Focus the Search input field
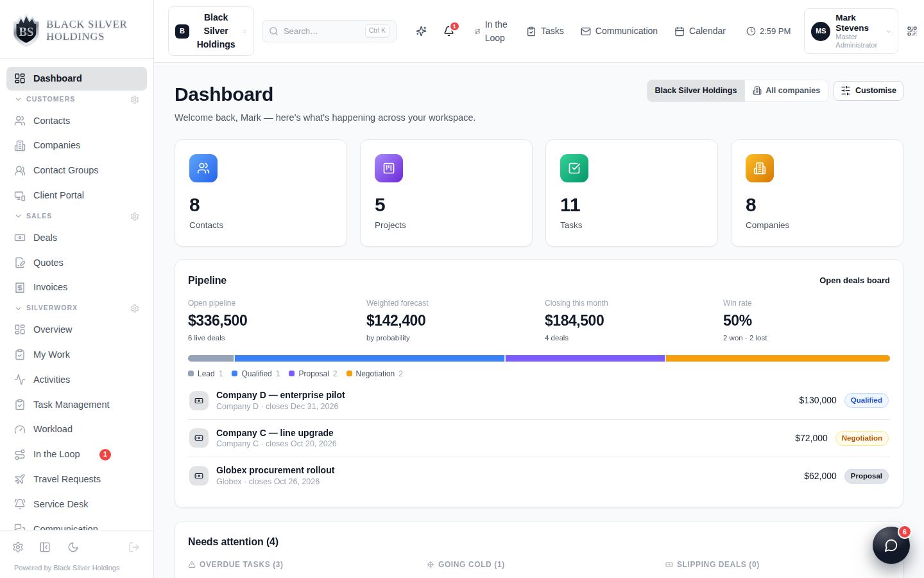This screenshot has width=924, height=578. pyautogui.click(x=329, y=31)
